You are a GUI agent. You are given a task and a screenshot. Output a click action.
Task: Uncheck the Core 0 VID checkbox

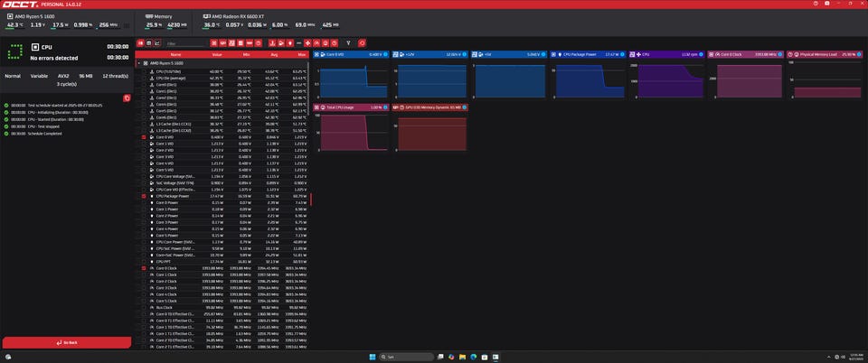click(144, 137)
